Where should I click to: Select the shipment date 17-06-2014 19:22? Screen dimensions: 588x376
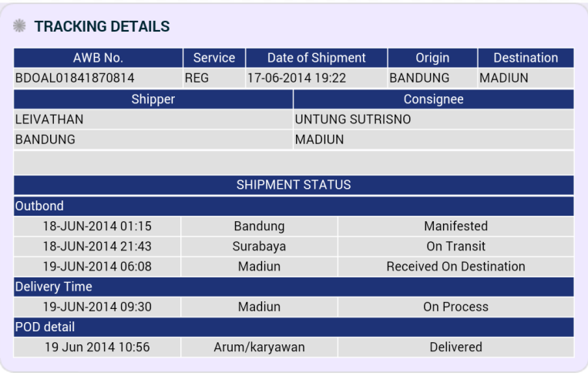(x=297, y=78)
